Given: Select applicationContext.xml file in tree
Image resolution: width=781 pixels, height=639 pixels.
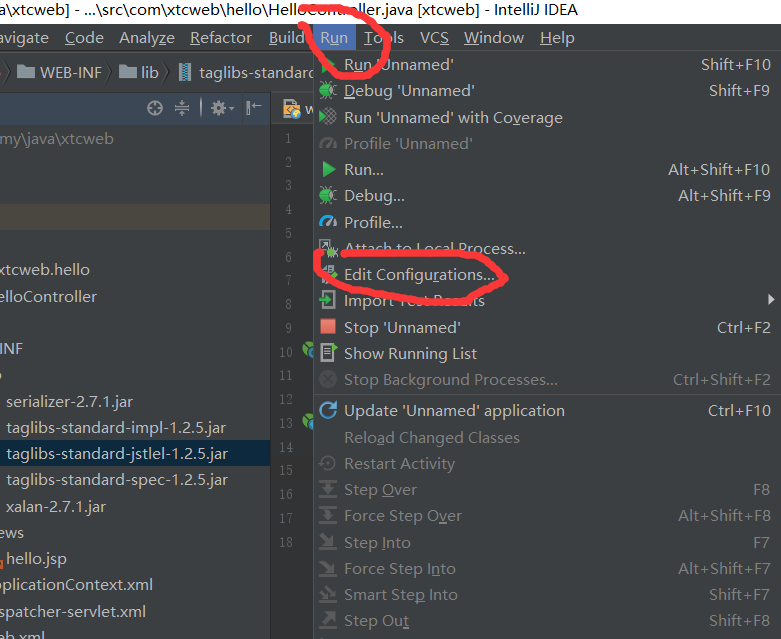Looking at the screenshot, I should [76, 585].
